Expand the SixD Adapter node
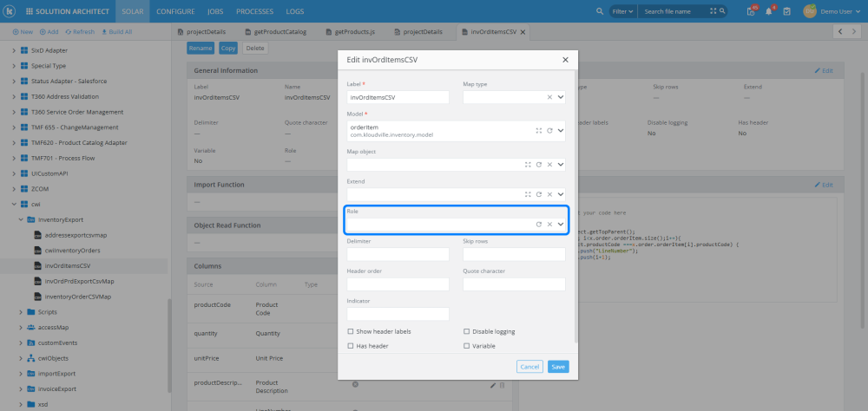 pos(14,50)
